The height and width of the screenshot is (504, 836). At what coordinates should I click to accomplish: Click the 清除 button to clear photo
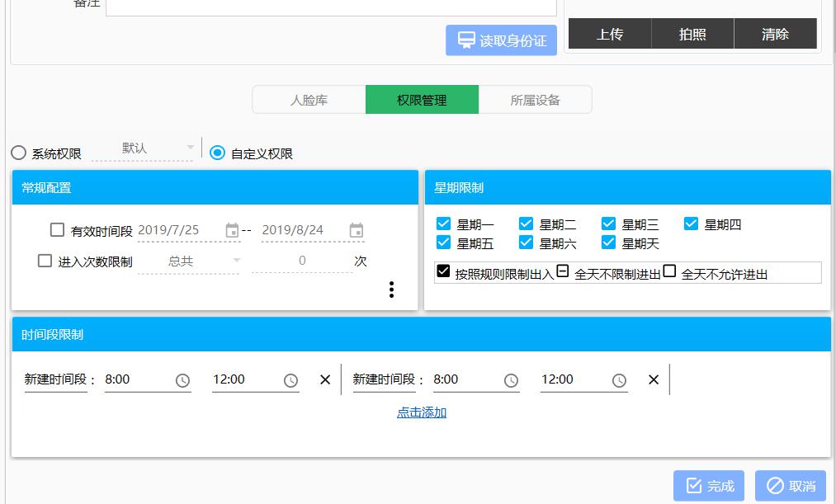(774, 35)
